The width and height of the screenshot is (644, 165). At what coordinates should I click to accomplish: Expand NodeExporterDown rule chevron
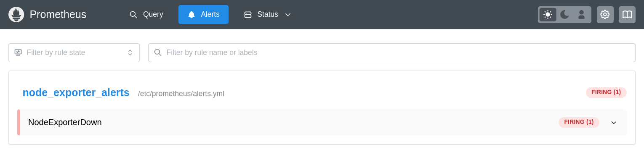[614, 123]
